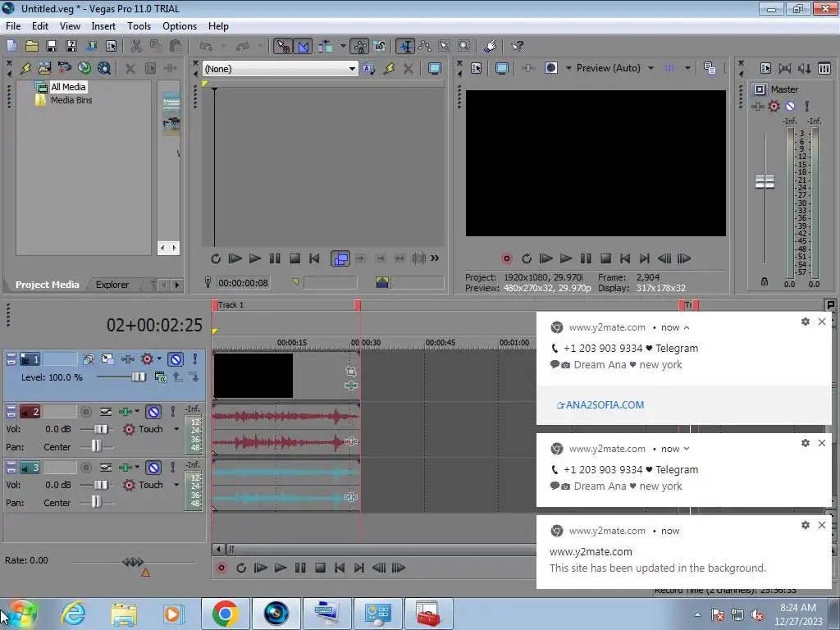Image resolution: width=840 pixels, height=630 pixels.
Task: Open overlays grid dropdown arrow in preview
Action: point(687,68)
